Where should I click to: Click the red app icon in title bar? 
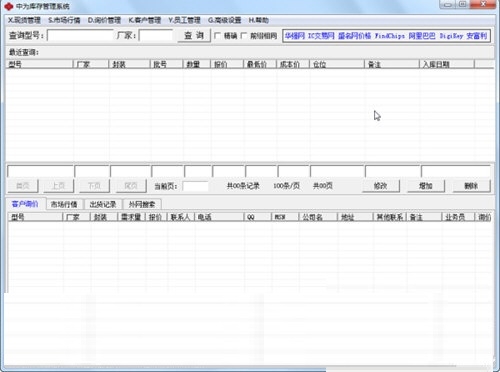pyautogui.click(x=8, y=6)
